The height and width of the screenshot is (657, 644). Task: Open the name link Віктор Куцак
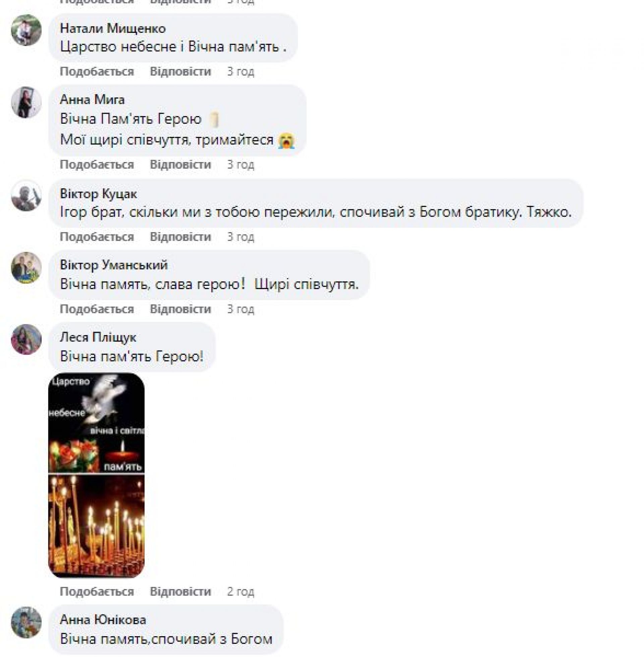(x=98, y=194)
